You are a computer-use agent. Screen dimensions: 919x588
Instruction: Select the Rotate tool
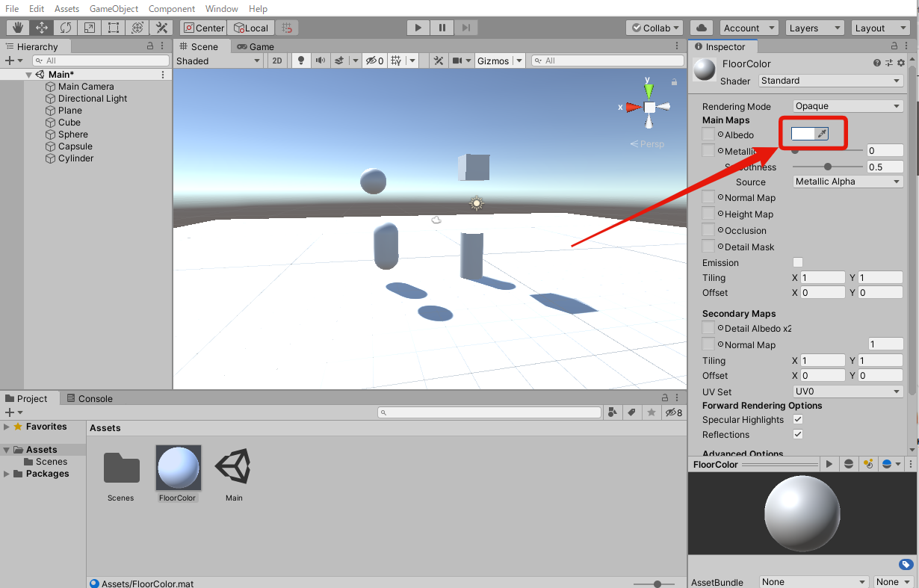click(x=66, y=27)
